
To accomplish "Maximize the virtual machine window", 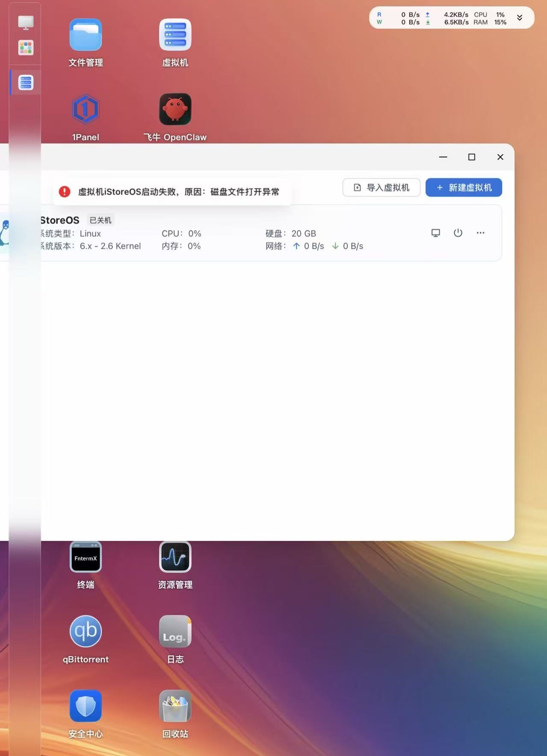I will coord(472,157).
